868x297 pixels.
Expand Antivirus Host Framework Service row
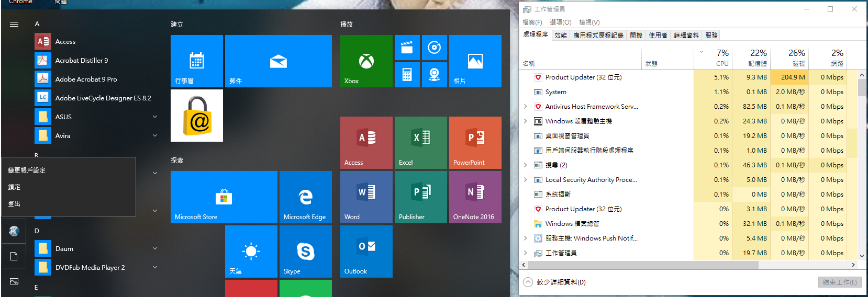click(526, 106)
